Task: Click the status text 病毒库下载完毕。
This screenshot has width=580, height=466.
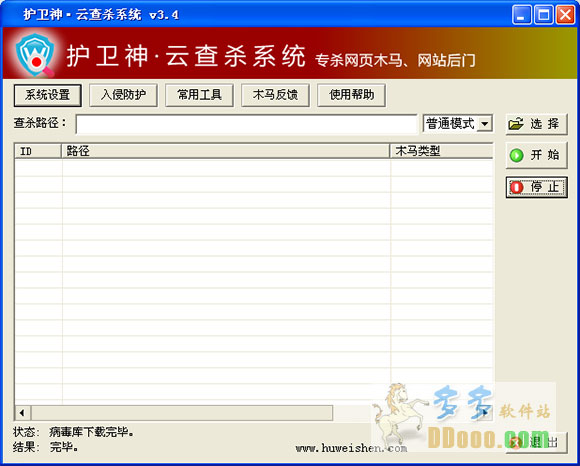Action: coord(92,432)
